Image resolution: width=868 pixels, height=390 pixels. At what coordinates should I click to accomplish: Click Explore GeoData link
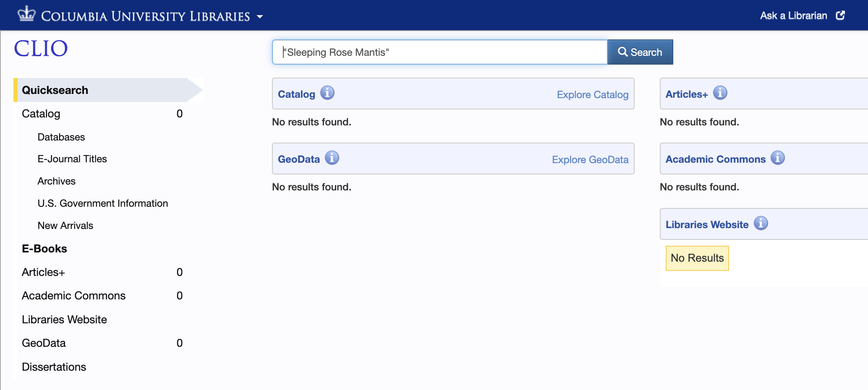(590, 160)
